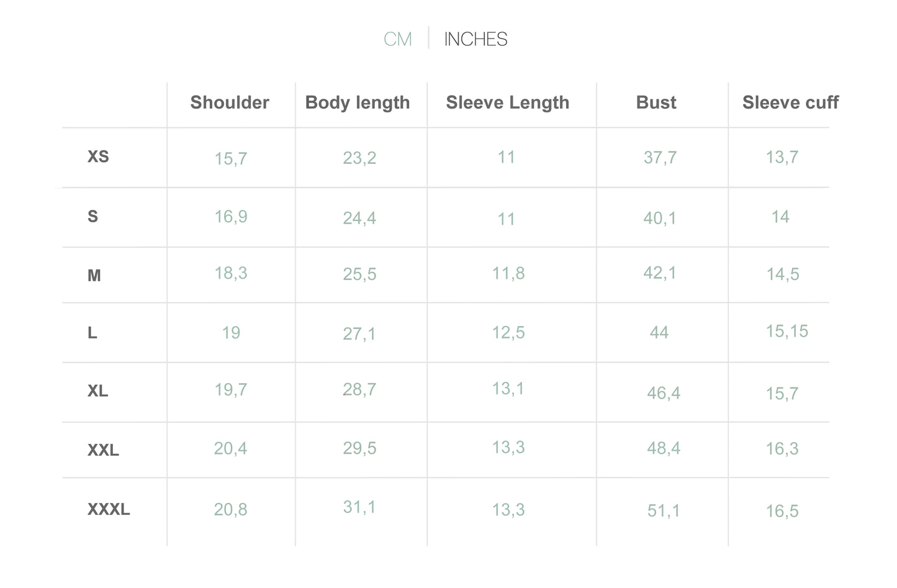Select the XS size row label

pyautogui.click(x=98, y=156)
